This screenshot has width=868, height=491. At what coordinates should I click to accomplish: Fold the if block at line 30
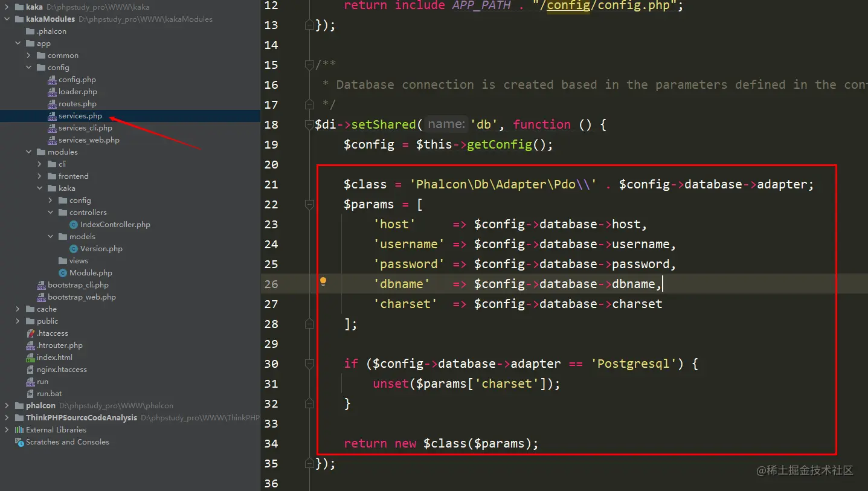point(310,364)
